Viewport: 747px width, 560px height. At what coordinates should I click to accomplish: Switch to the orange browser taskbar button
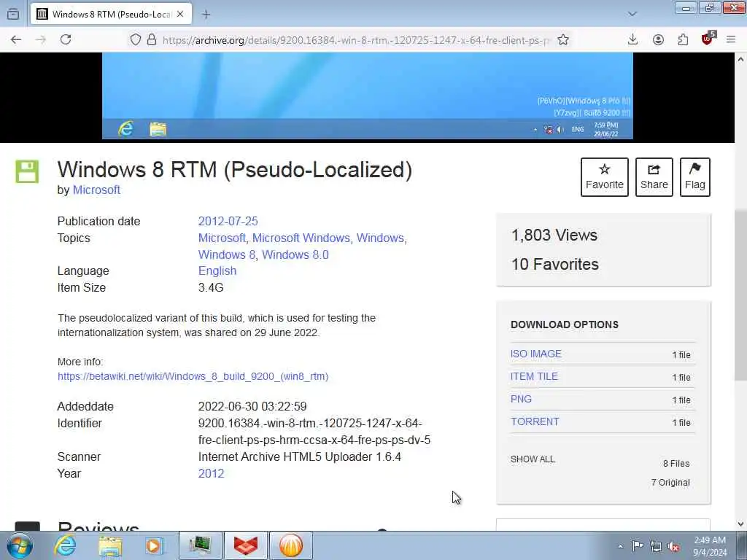(291, 545)
